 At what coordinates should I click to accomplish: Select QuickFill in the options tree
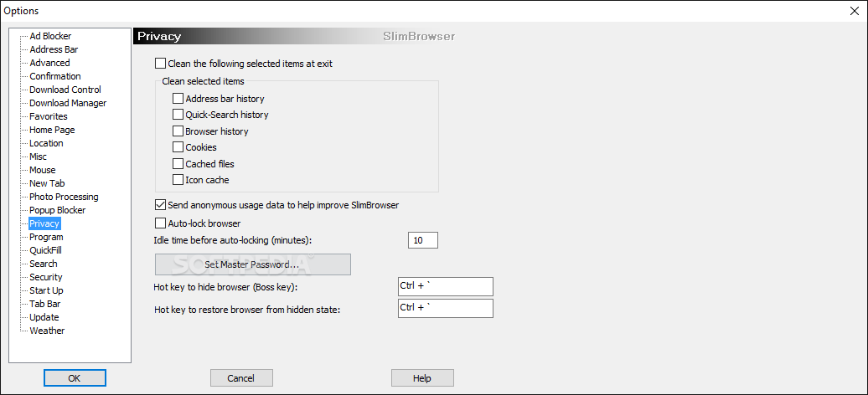[x=45, y=250]
